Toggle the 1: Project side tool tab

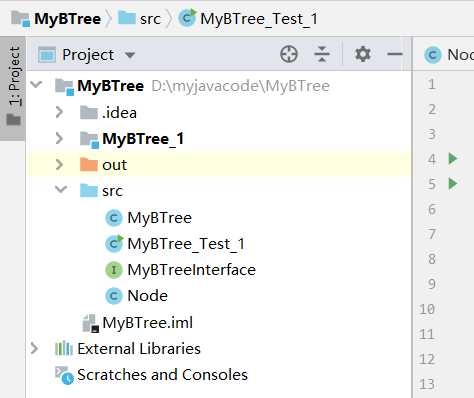[x=13, y=88]
